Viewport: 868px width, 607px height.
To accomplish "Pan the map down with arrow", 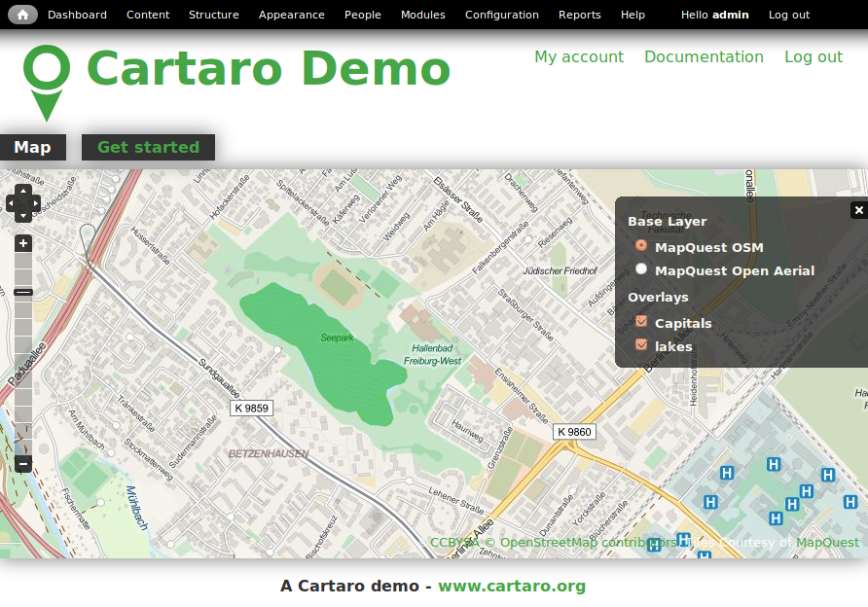I will [x=23, y=216].
